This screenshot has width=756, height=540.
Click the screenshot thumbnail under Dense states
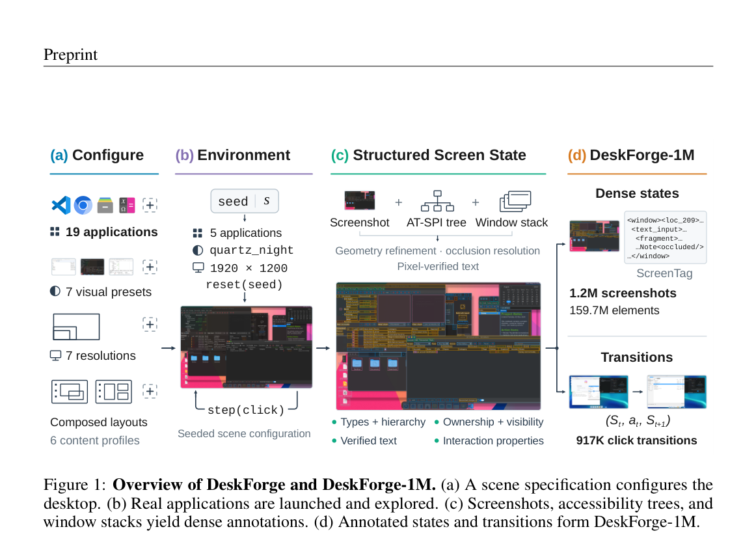point(595,236)
